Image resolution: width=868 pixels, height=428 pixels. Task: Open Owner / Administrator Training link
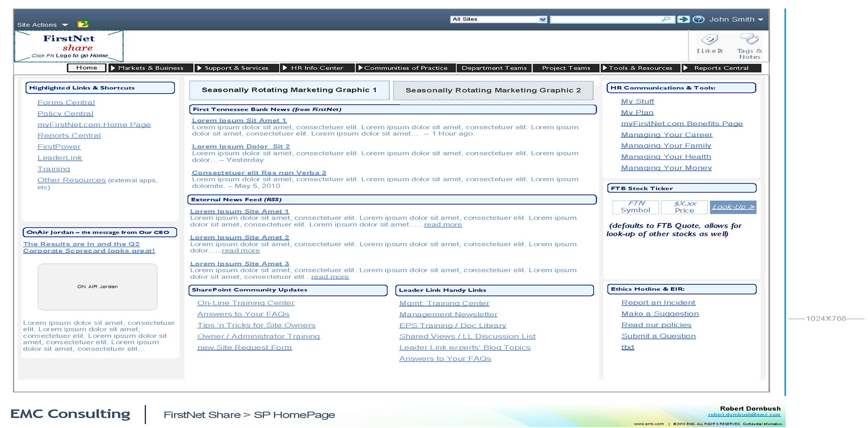pyautogui.click(x=259, y=336)
